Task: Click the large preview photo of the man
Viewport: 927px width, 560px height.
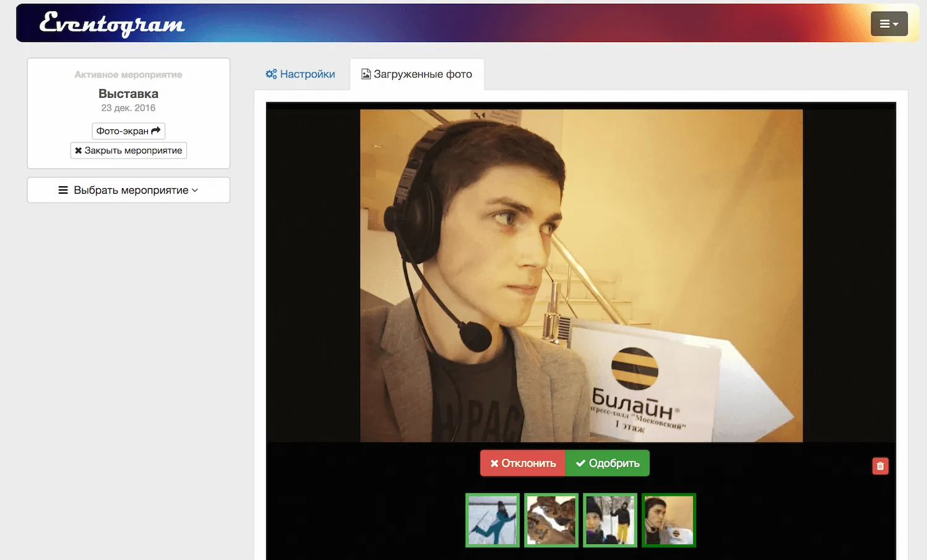Action: [581, 275]
